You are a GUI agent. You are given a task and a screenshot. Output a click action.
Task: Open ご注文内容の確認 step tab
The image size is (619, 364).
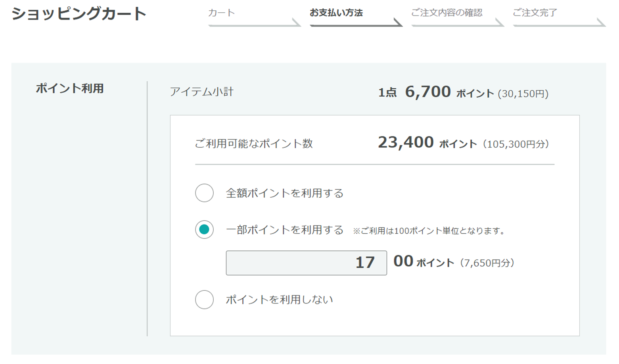click(x=457, y=16)
